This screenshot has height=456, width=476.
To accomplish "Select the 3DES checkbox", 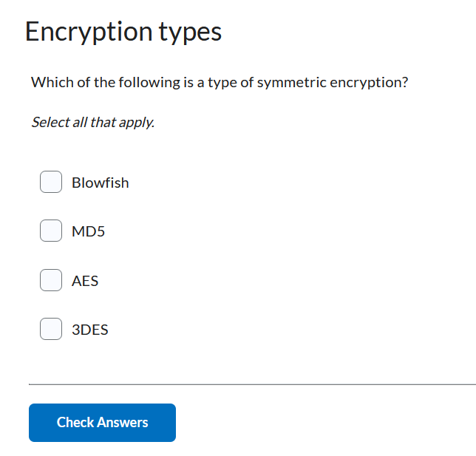I will (x=50, y=329).
